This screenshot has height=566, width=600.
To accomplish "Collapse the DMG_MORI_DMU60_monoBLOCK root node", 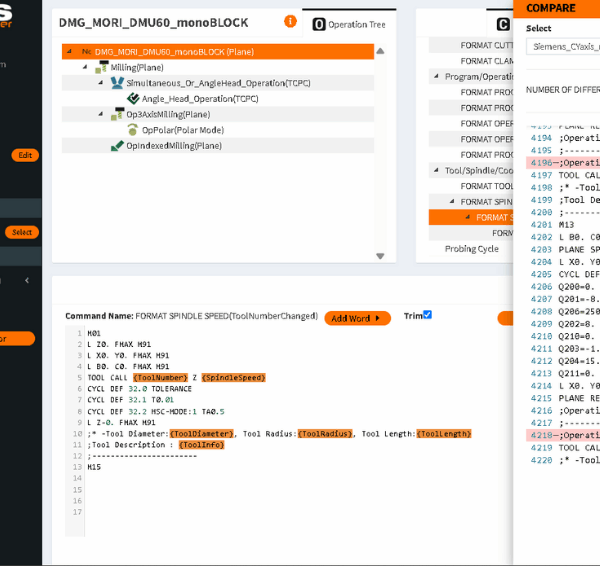I will pos(68,51).
